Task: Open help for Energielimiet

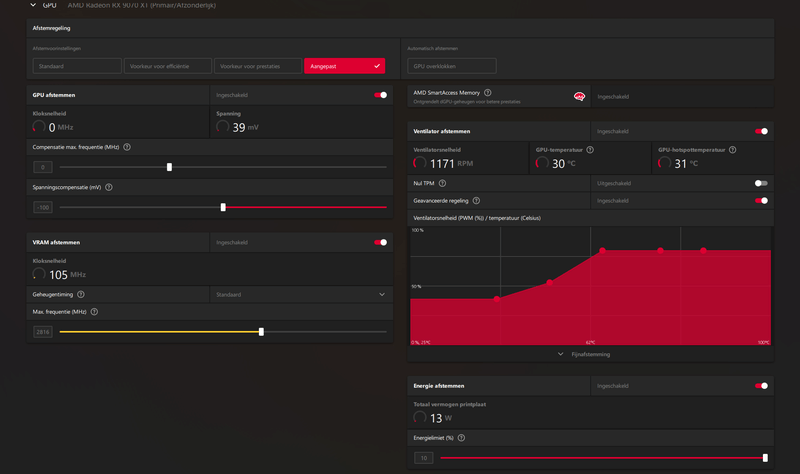Action: [x=461, y=438]
